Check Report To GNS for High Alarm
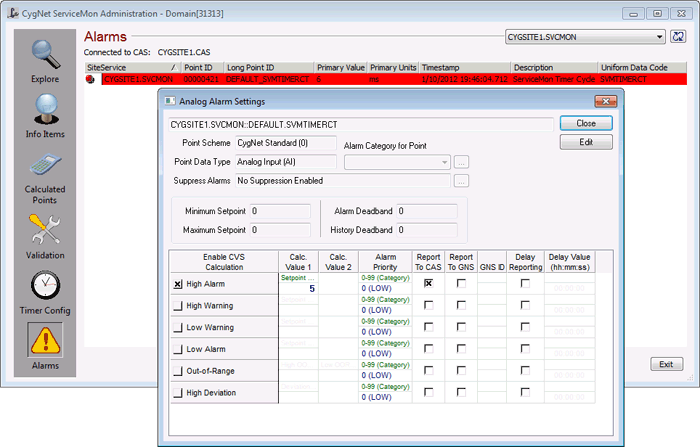Image resolution: width=700 pixels, height=447 pixels. tap(461, 284)
